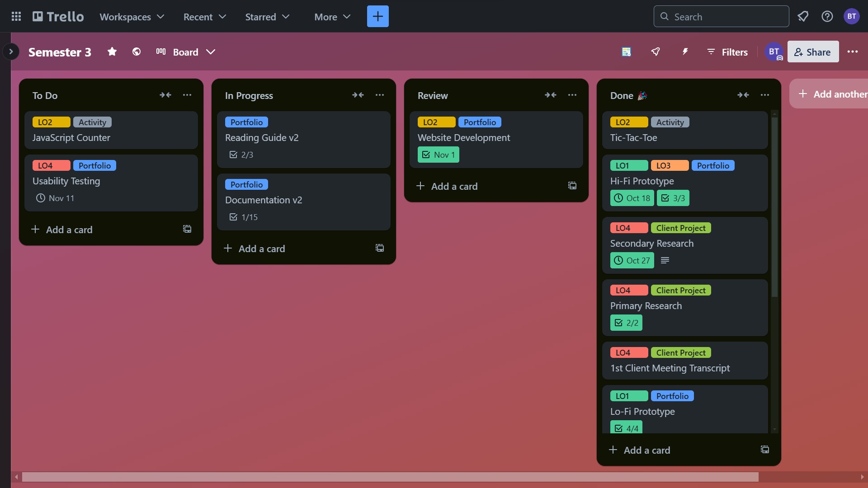Create card from template in To Do
Viewport: 868px width, 488px height.
(x=187, y=229)
